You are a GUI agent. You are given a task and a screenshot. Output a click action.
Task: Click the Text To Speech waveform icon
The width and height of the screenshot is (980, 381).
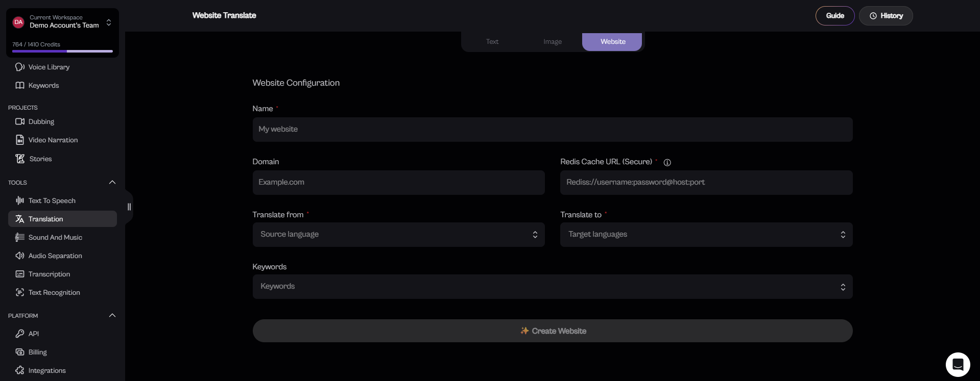tap(20, 200)
